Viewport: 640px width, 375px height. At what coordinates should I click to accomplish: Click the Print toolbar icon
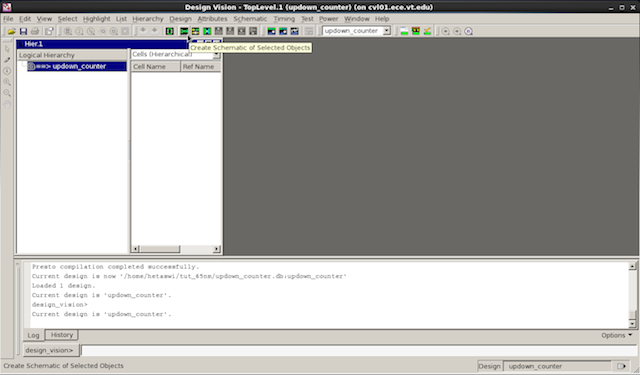[35, 31]
